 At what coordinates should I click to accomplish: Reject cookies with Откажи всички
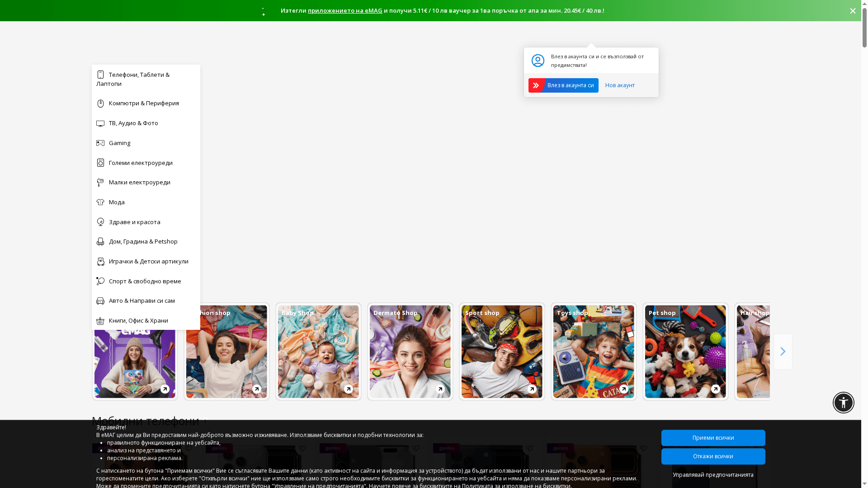pos(713,456)
